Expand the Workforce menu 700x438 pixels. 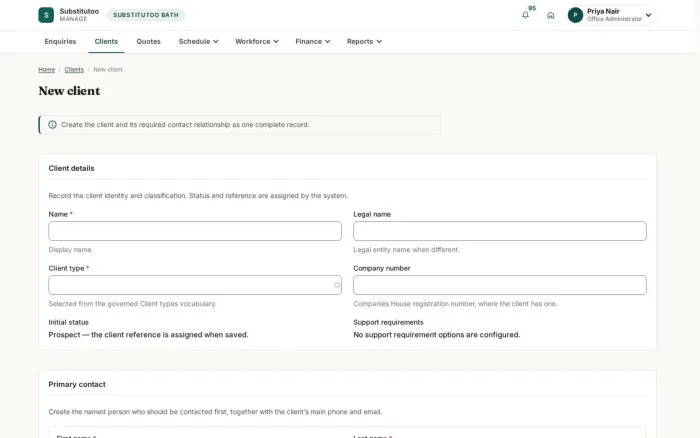(257, 42)
